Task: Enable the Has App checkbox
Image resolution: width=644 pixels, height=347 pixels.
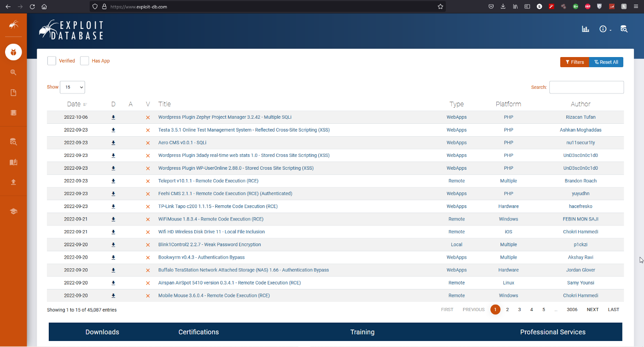Action: coord(85,61)
